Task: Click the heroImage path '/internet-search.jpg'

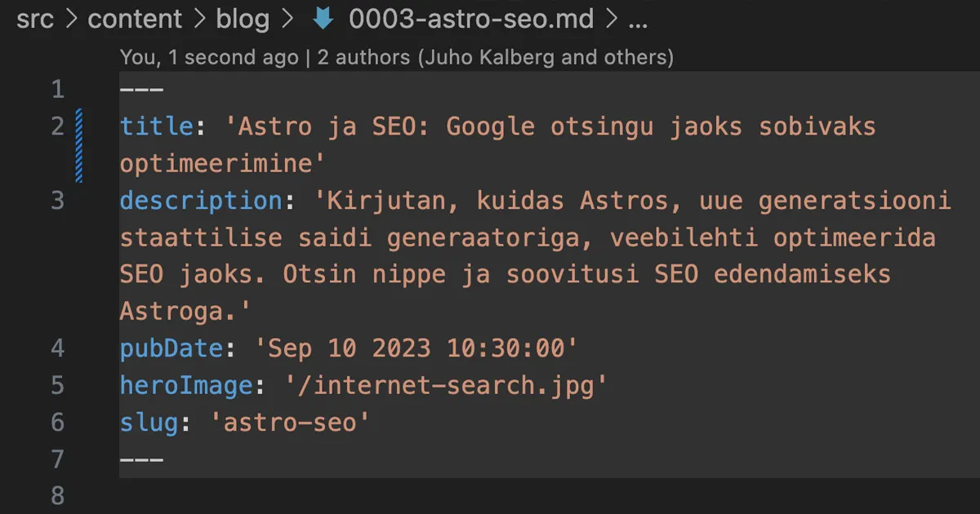Action: tap(446, 385)
